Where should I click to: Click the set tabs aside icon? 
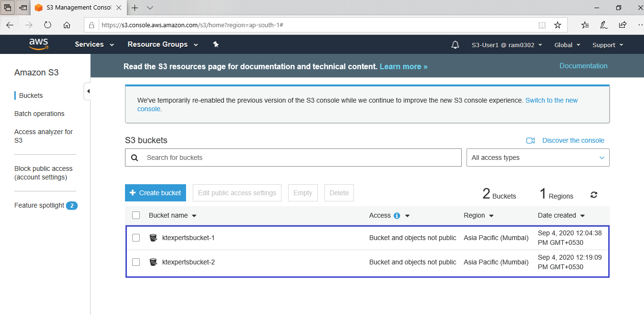[22, 8]
